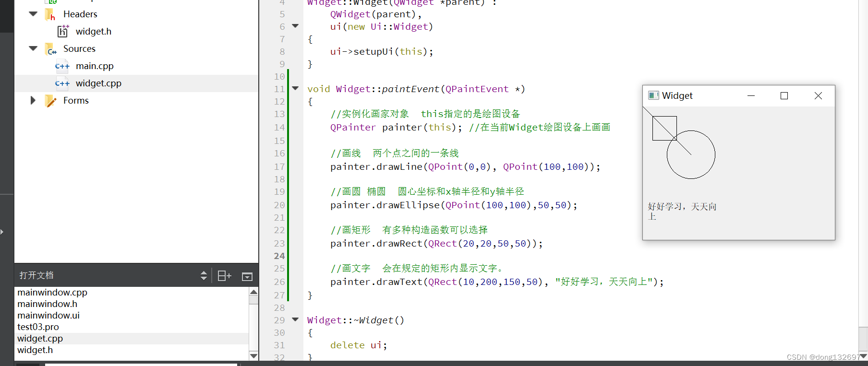The image size is (868, 366).
Task: Select the Headers folder label
Action: [x=80, y=14]
